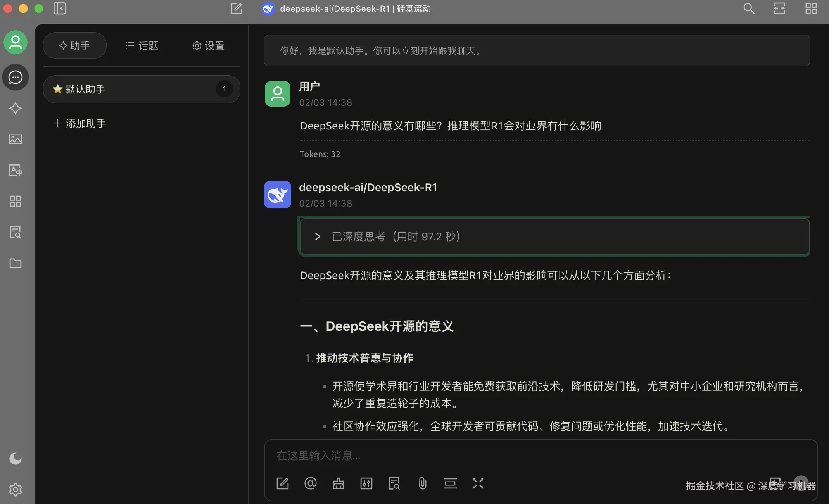Open the 设置 settings tab
Screen dimensions: 829x504
tap(208, 45)
